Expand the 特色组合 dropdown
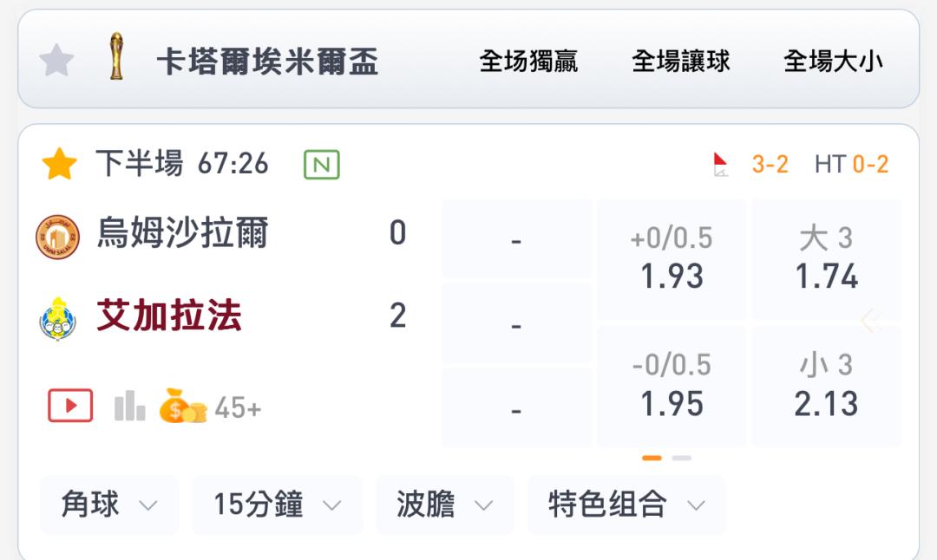Viewport: 937px width, 560px height. pyautogui.click(x=626, y=505)
